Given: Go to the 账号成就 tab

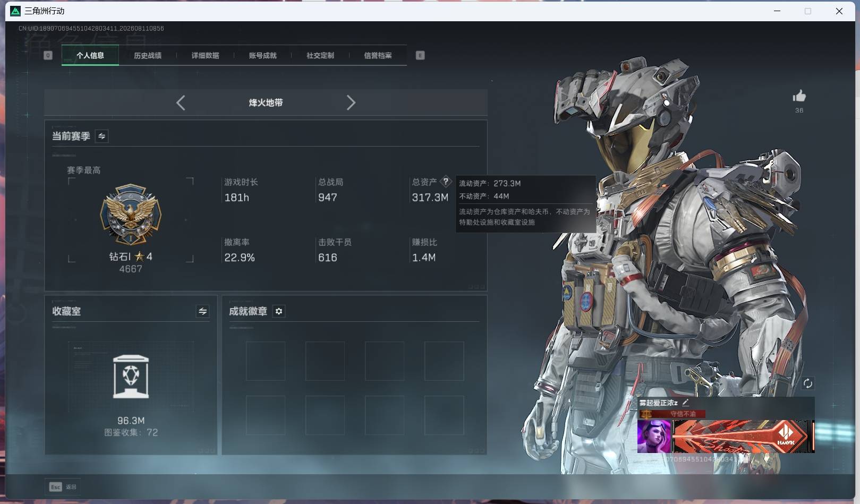Looking at the screenshot, I should click(x=263, y=55).
